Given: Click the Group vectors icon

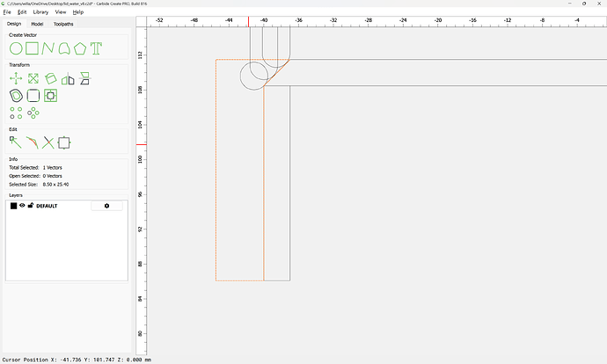Looking at the screenshot, I should pyautogui.click(x=64, y=142).
